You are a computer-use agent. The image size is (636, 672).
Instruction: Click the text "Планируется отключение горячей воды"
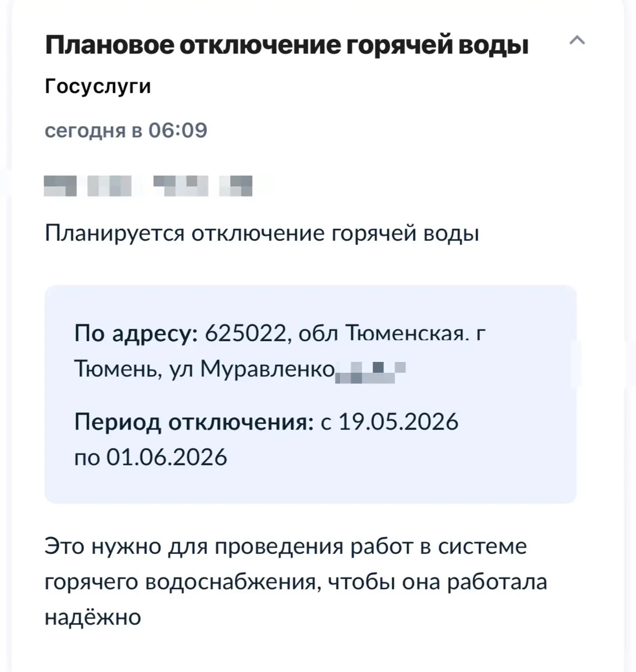click(x=262, y=233)
